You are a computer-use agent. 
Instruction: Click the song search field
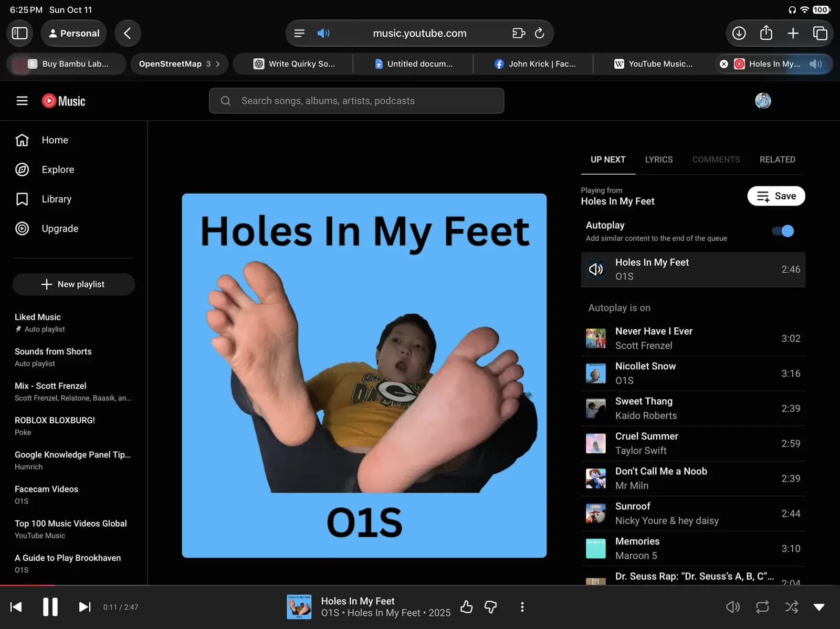pos(356,101)
